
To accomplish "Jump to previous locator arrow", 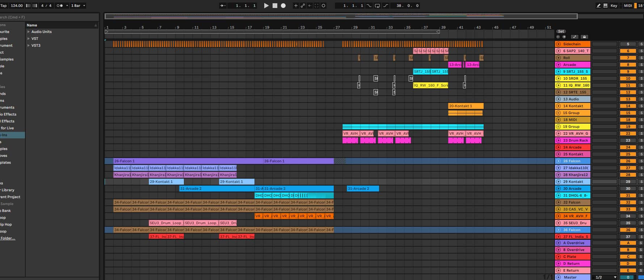I will click(558, 37).
